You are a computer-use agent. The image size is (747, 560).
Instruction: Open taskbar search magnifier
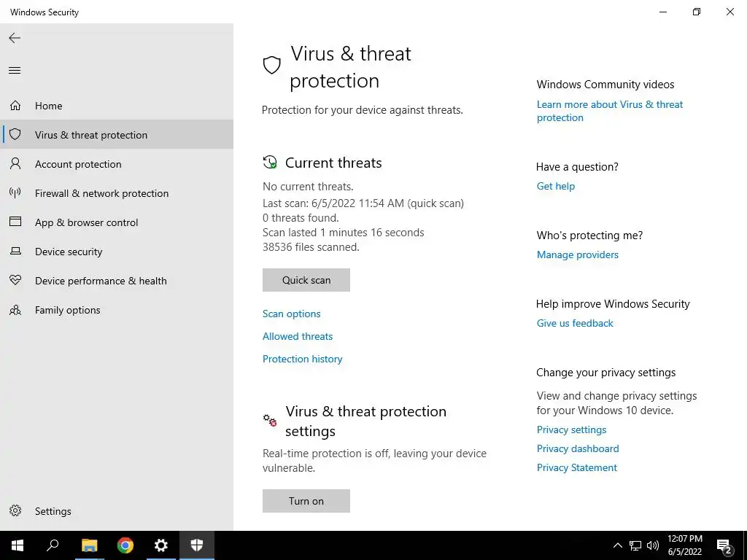pos(53,545)
